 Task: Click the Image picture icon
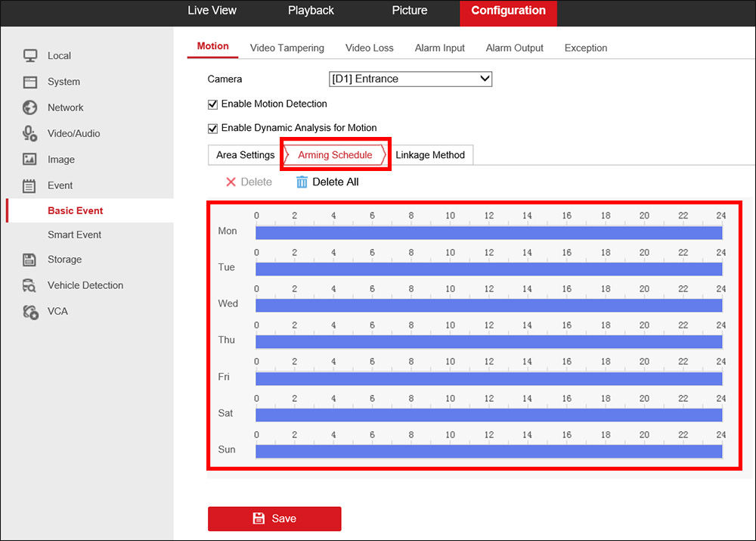coord(29,159)
